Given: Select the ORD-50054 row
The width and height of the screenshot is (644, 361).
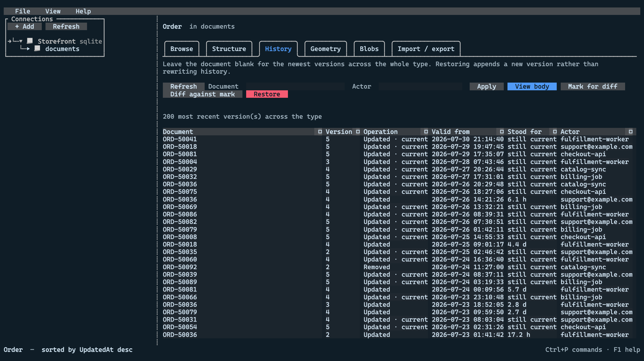Looking at the screenshot, I should (x=399, y=327).
